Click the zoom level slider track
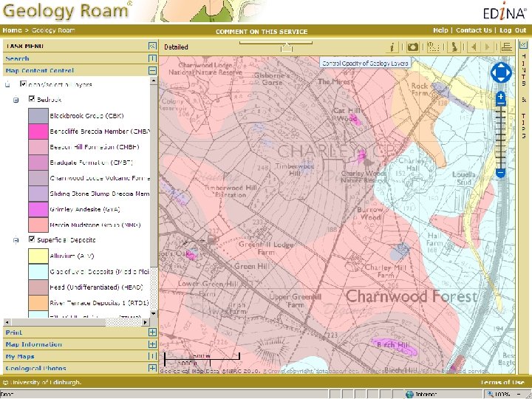Screen dimensions: 532x399 [501, 137]
